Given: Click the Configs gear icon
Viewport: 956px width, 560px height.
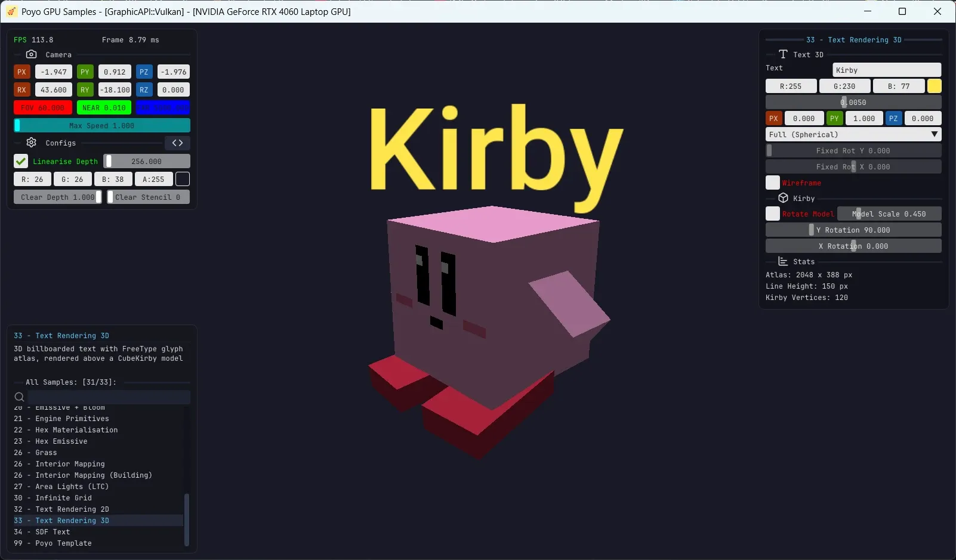Looking at the screenshot, I should (x=31, y=143).
